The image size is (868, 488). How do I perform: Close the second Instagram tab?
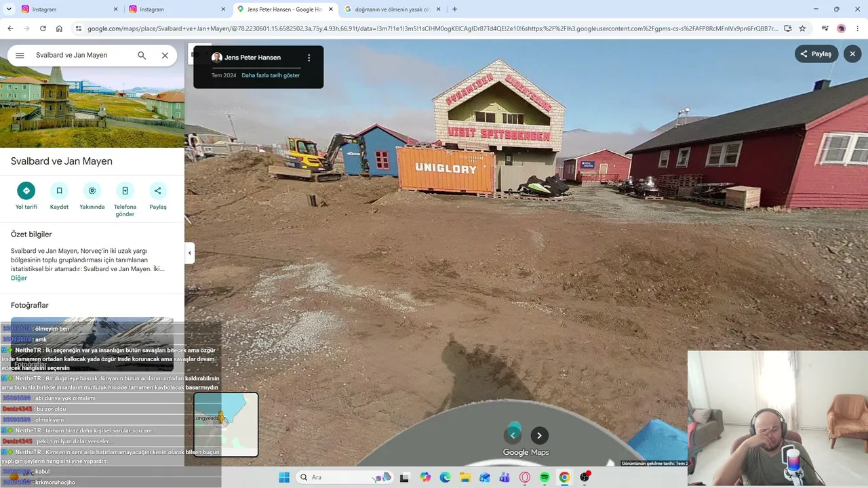[x=223, y=9]
